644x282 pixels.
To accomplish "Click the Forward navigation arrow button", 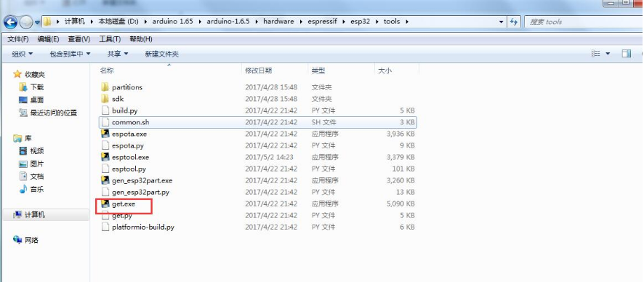I will click(26, 21).
